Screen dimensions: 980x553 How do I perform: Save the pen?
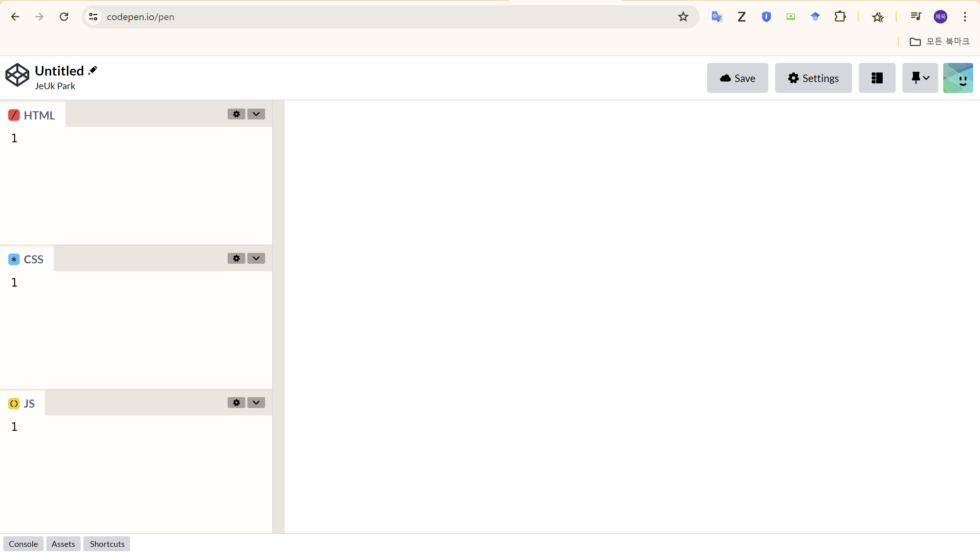pos(737,78)
